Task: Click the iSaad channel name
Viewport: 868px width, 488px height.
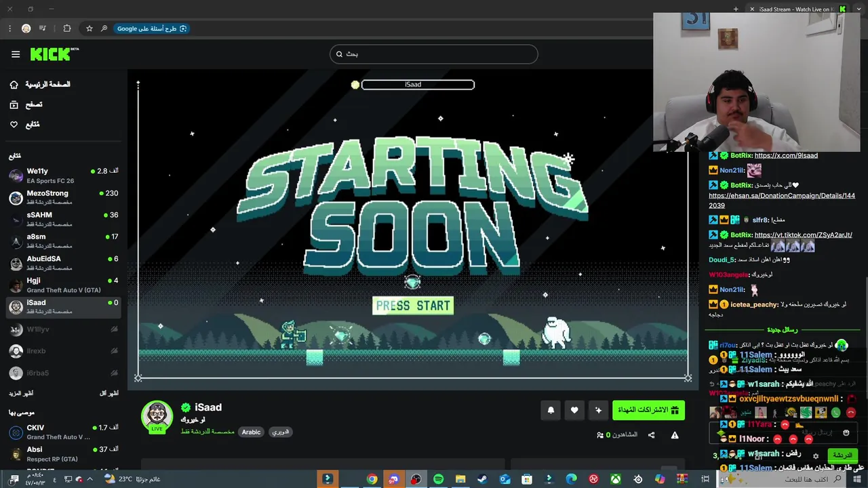Action: [208, 407]
